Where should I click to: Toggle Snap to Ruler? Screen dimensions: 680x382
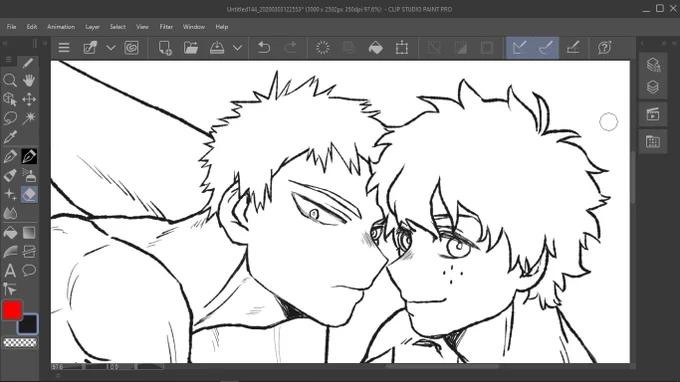[x=519, y=48]
